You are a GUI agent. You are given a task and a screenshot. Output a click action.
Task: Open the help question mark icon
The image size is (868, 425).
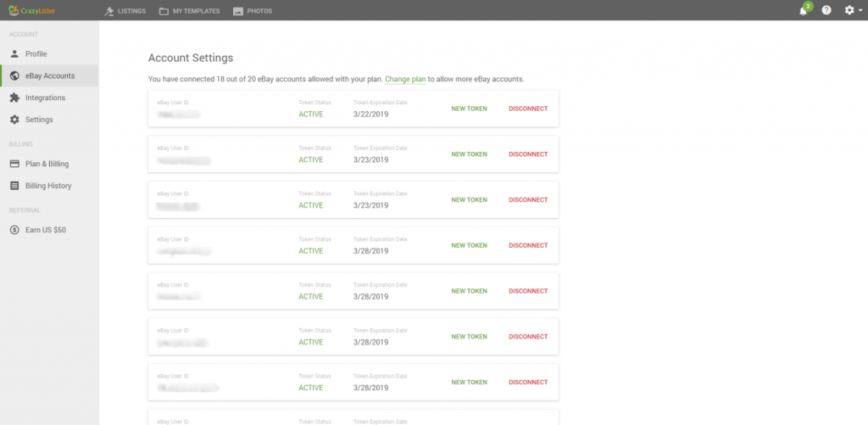click(826, 10)
